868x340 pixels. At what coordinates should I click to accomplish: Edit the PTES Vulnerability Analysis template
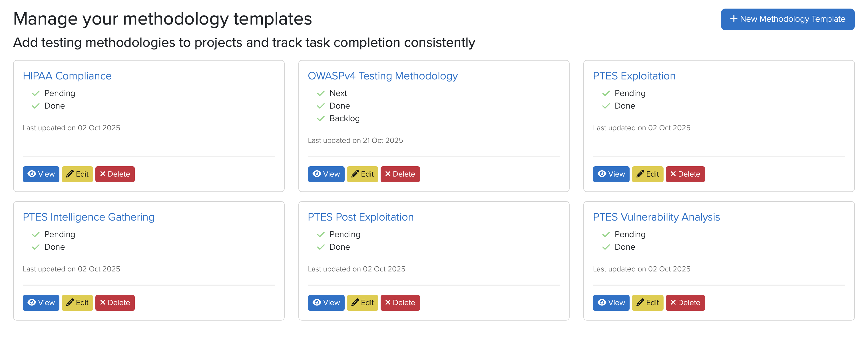tap(648, 303)
